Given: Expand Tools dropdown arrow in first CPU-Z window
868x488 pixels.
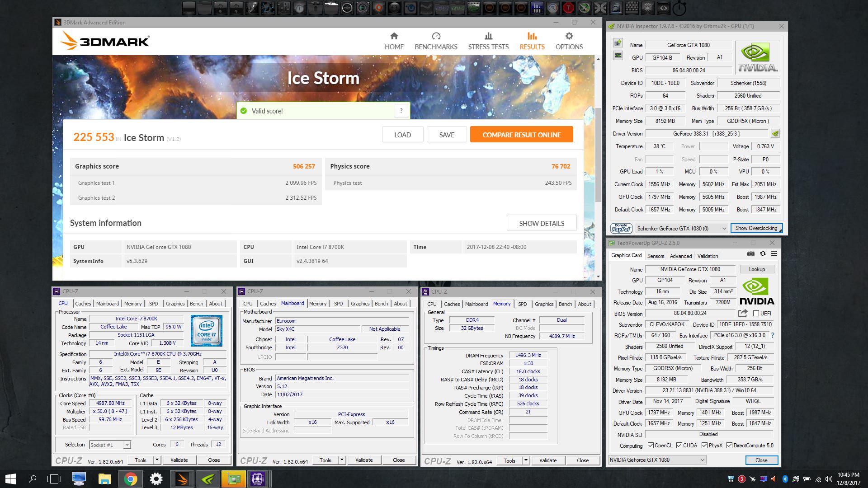Looking at the screenshot, I should [157, 460].
